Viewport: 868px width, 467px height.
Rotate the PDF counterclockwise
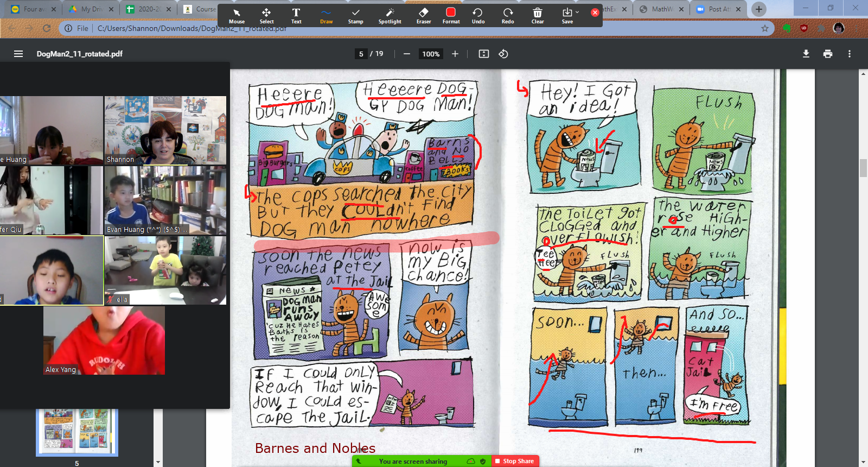tap(503, 54)
